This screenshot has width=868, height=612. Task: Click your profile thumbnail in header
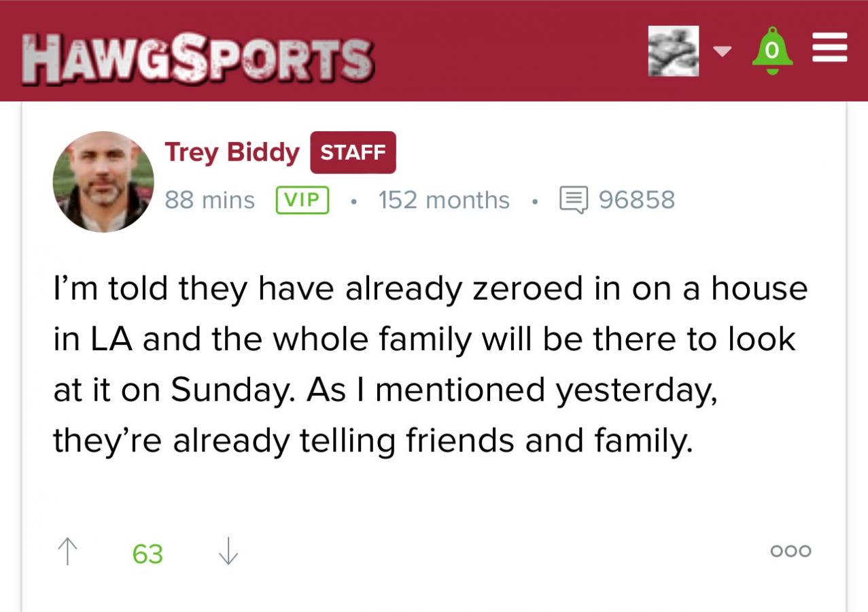673,51
